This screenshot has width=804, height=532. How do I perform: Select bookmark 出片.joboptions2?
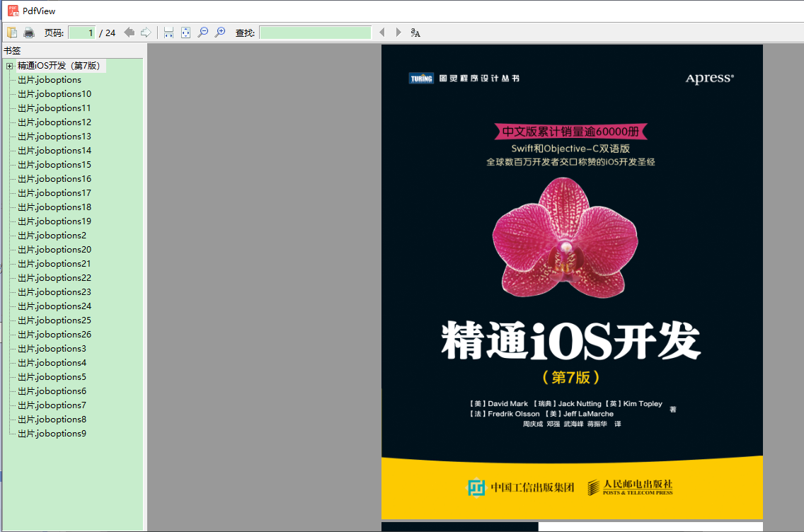pyautogui.click(x=52, y=236)
